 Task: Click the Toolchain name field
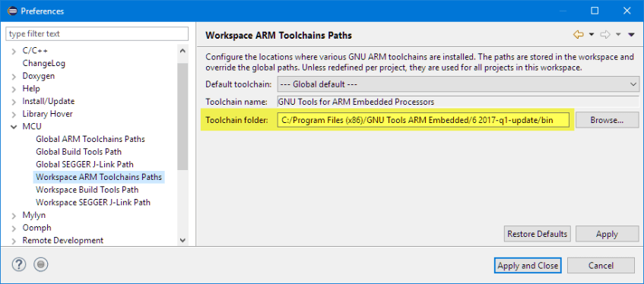[x=458, y=102]
